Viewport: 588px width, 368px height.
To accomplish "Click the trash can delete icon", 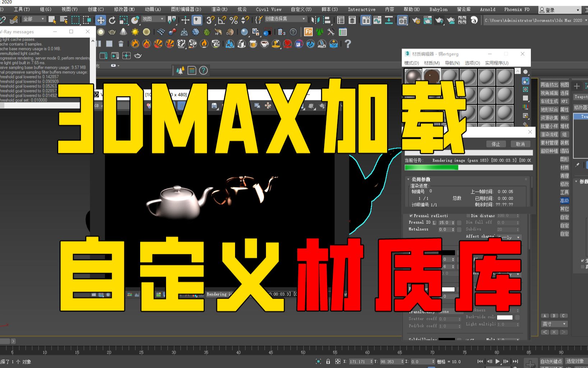I will pyautogui.click(x=121, y=44).
